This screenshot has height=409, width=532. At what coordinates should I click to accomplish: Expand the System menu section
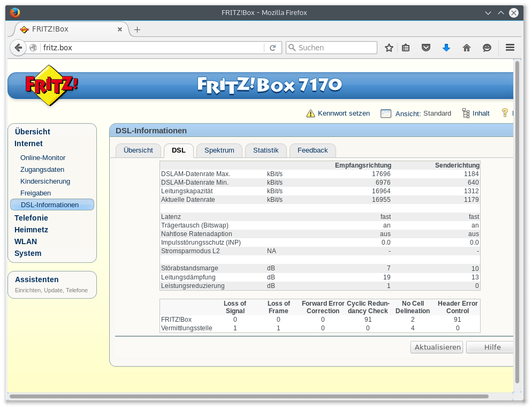(x=28, y=253)
